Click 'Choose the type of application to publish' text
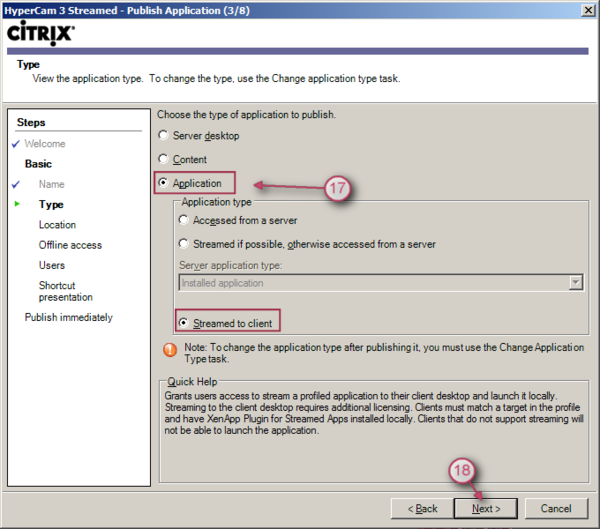 [246, 114]
